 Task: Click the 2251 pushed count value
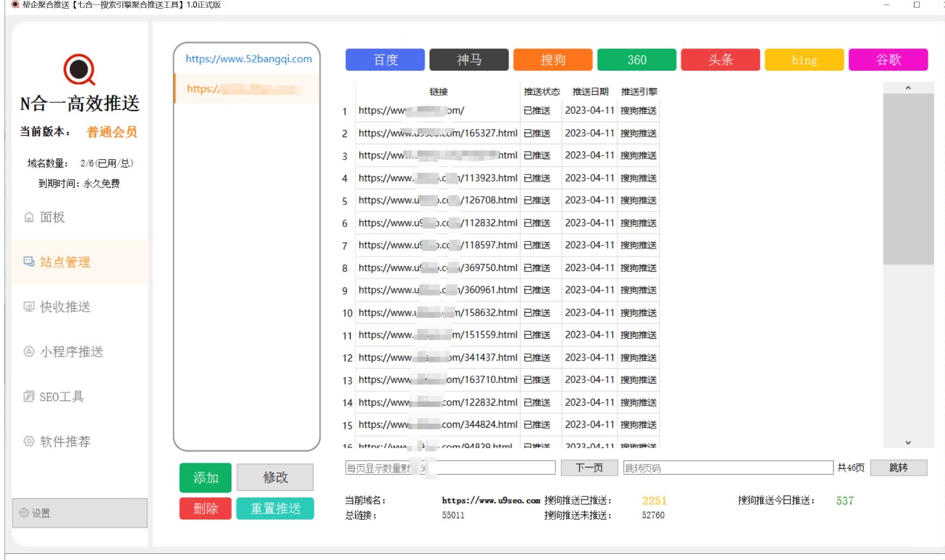654,501
